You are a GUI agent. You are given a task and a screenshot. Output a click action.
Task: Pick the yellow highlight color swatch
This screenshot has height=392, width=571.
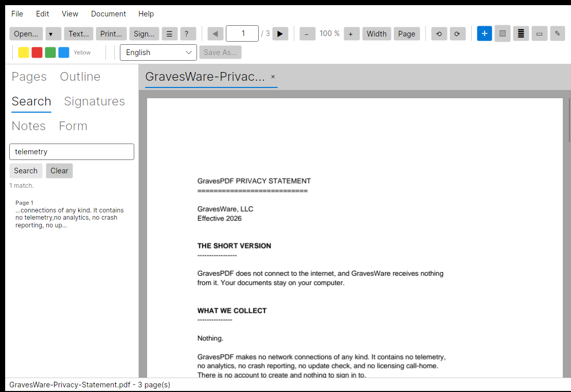coord(24,52)
